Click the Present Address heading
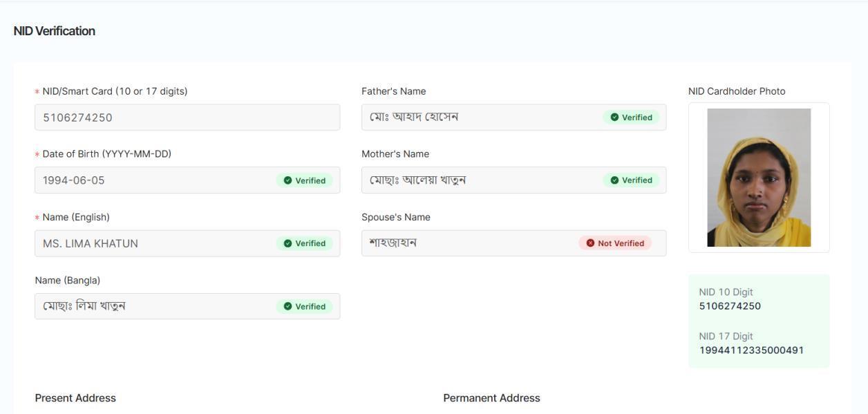868x414 pixels. click(75, 398)
